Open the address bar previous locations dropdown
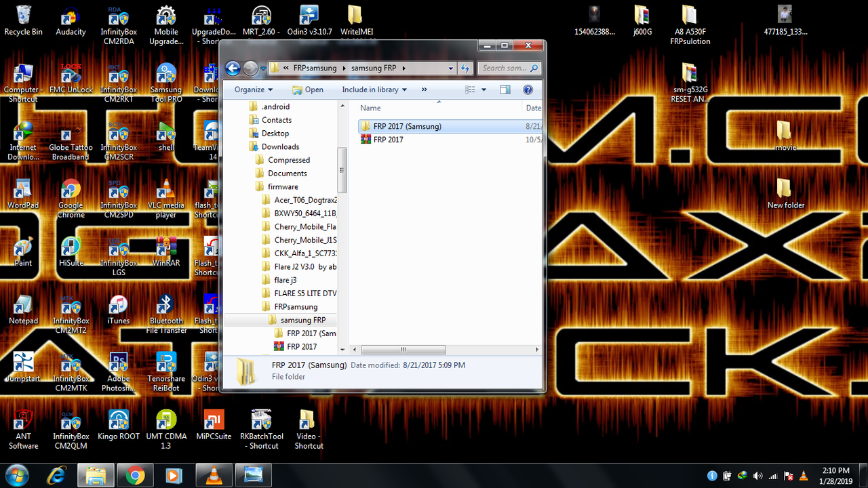 [x=451, y=68]
